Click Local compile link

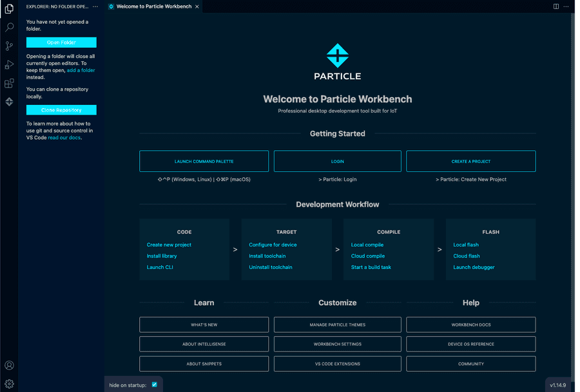pyautogui.click(x=367, y=245)
